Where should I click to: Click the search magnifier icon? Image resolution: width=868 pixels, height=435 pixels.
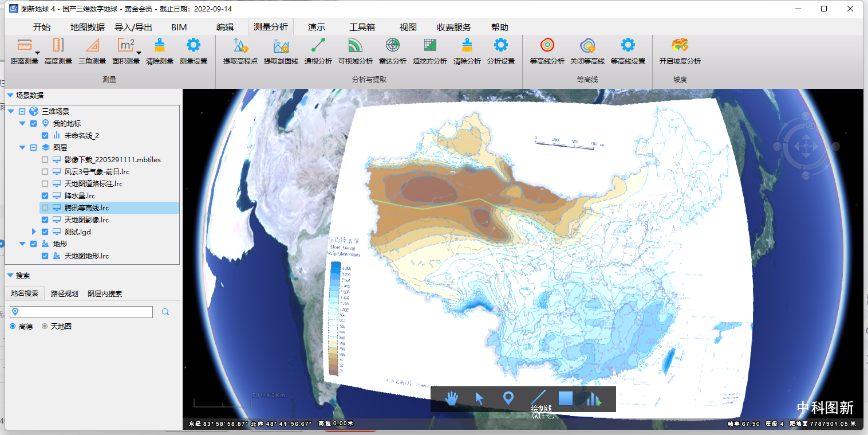click(x=165, y=312)
